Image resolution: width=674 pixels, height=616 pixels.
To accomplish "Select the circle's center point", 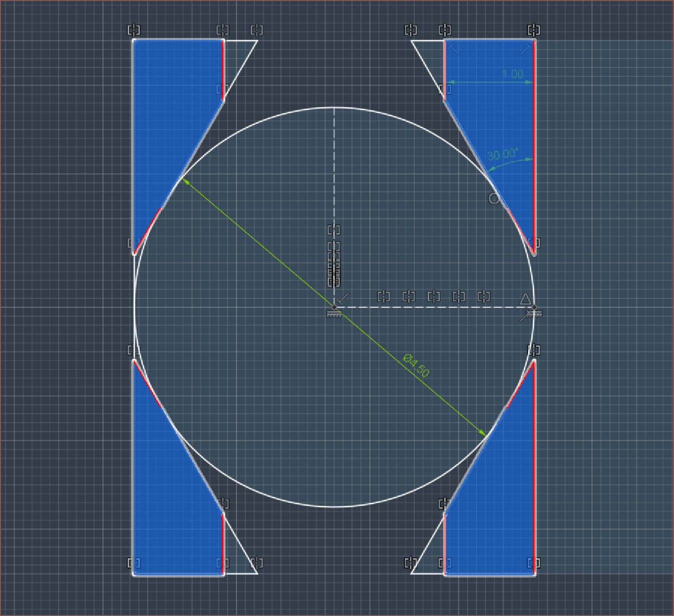I will (x=334, y=307).
